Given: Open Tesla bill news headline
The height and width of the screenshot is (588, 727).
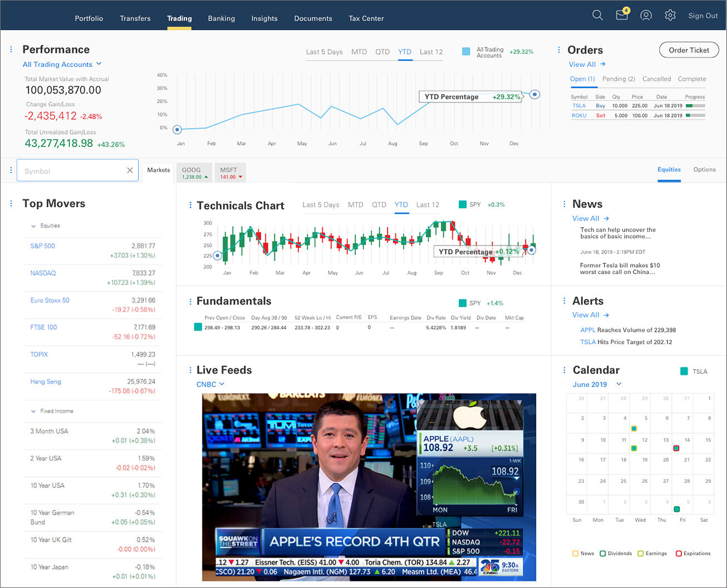Looking at the screenshot, I should click(x=620, y=269).
